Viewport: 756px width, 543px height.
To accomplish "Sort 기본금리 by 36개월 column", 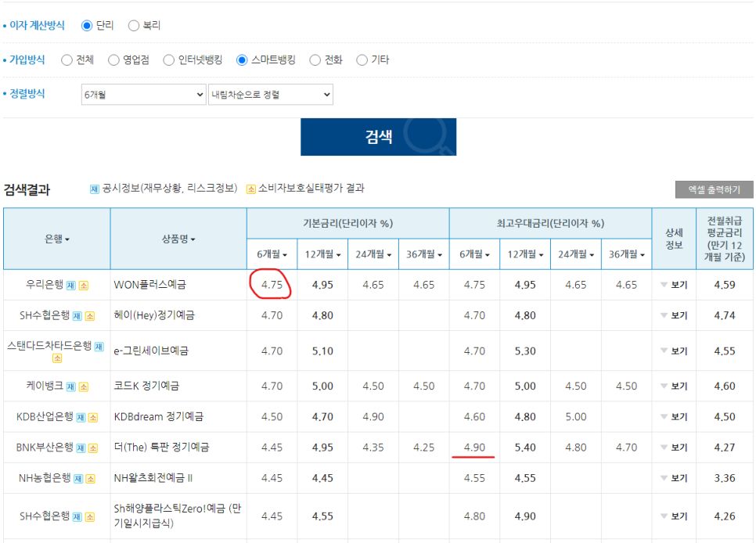I will click(424, 254).
